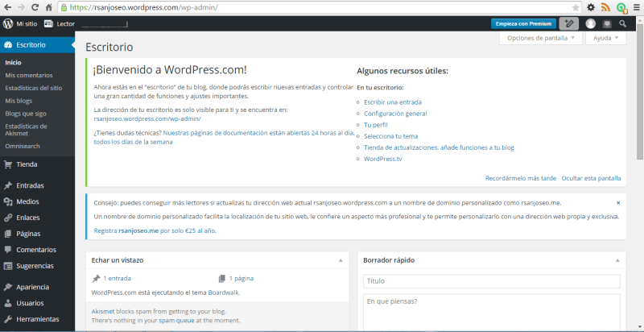The width and height of the screenshot is (644, 332).
Task: Go to the browser home icon
Action: point(49,7)
